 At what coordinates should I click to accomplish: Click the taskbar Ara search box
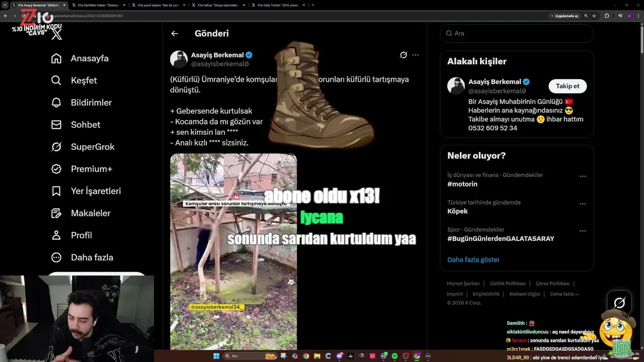coord(250,356)
